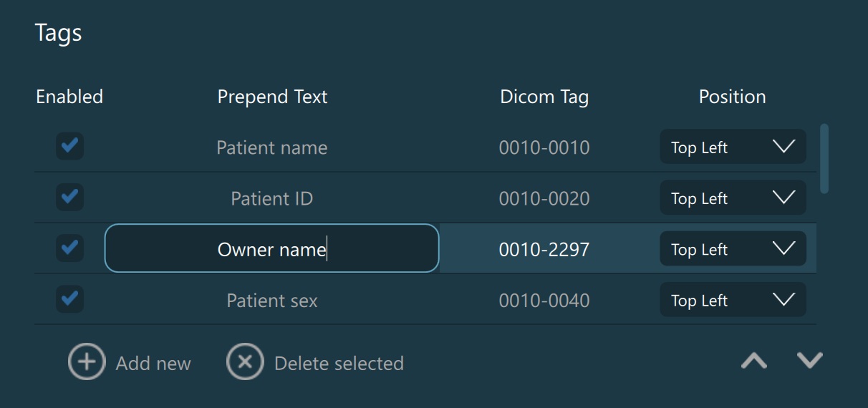Open Position dropdown for Patient name
Image resolution: width=868 pixels, height=408 pixels.
click(x=733, y=147)
